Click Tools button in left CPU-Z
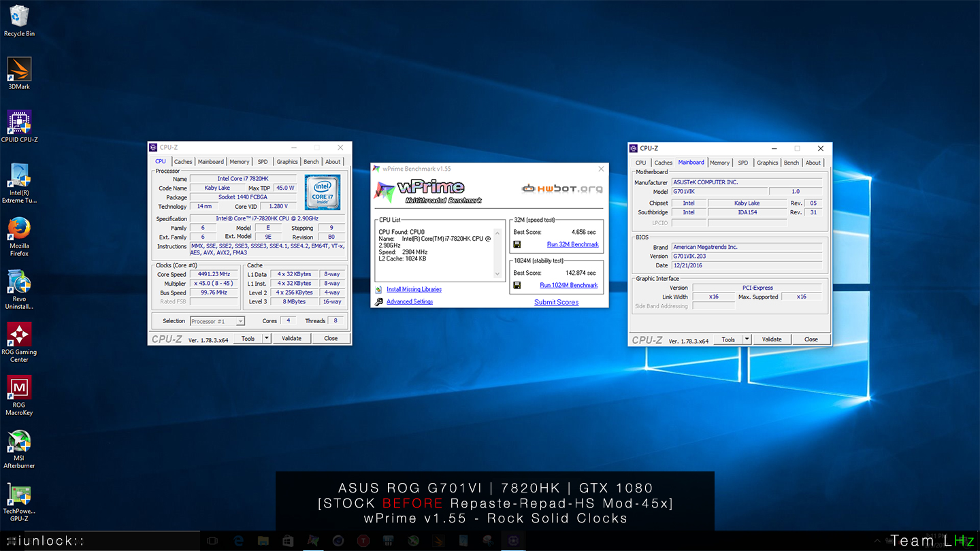The height and width of the screenshot is (551, 980). (248, 338)
